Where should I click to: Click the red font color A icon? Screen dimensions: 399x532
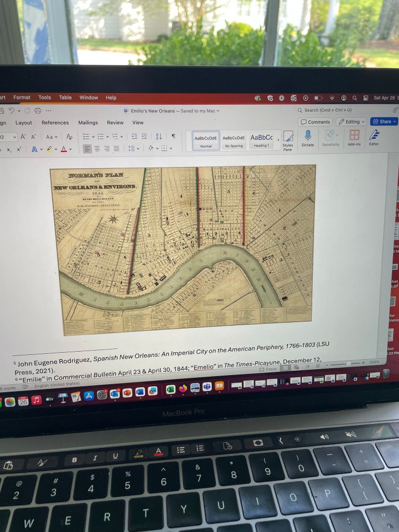coord(64,149)
